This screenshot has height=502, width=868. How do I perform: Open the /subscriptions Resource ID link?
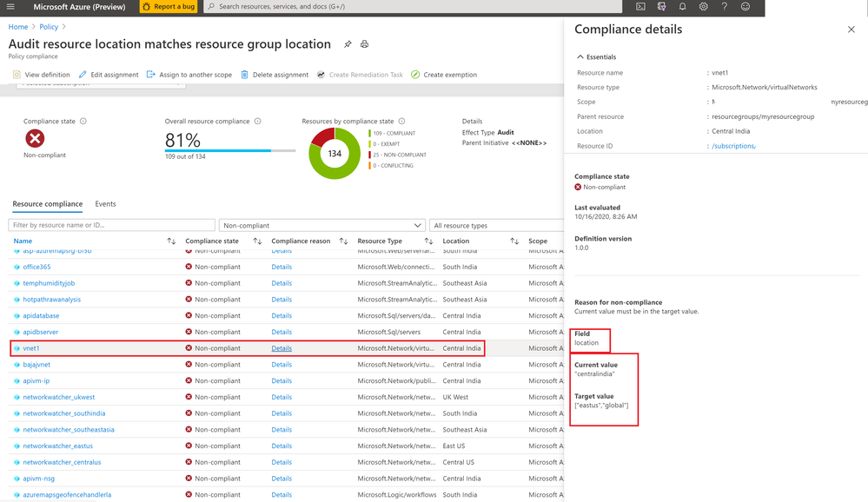pos(733,146)
